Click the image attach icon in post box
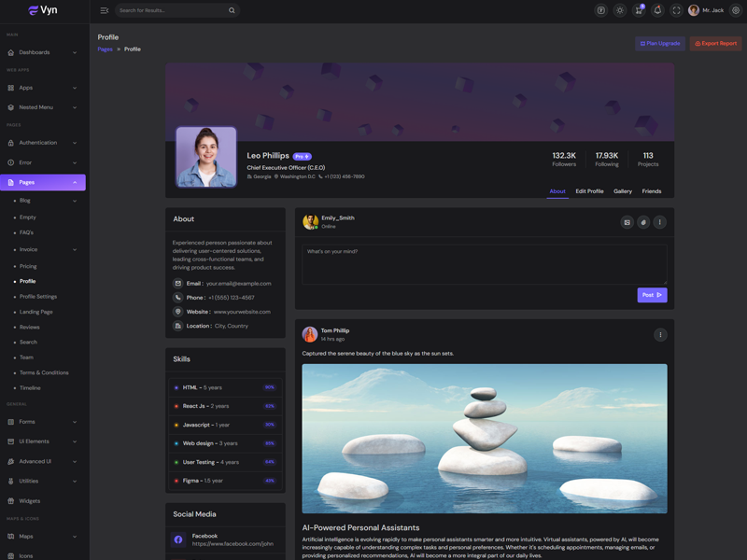 pos(627,222)
